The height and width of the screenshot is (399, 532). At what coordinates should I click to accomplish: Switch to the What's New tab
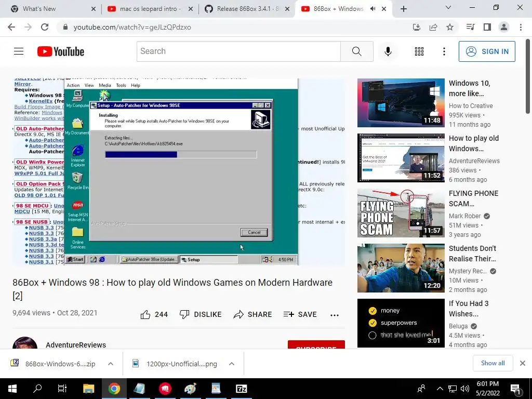click(x=50, y=9)
